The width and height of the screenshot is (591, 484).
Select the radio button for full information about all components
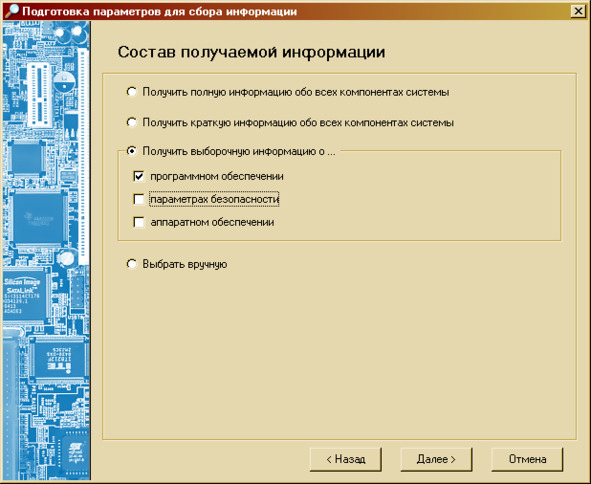tap(132, 92)
